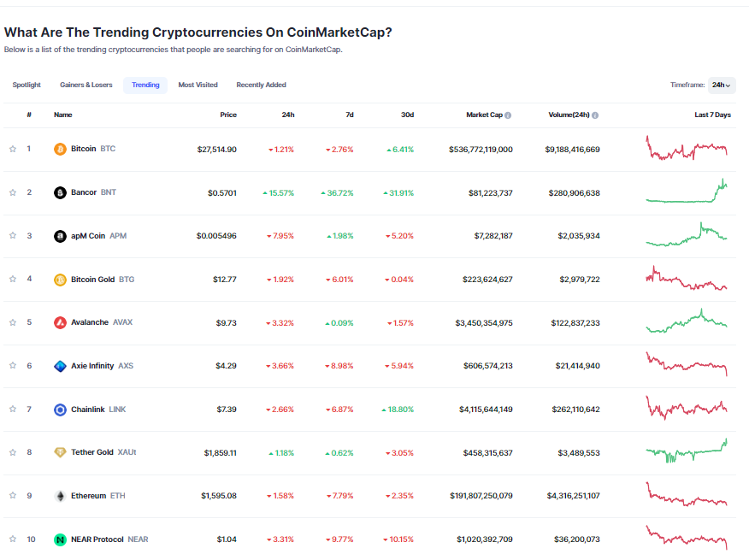
Task: Switch to the Spotlight tab
Action: [x=27, y=85]
